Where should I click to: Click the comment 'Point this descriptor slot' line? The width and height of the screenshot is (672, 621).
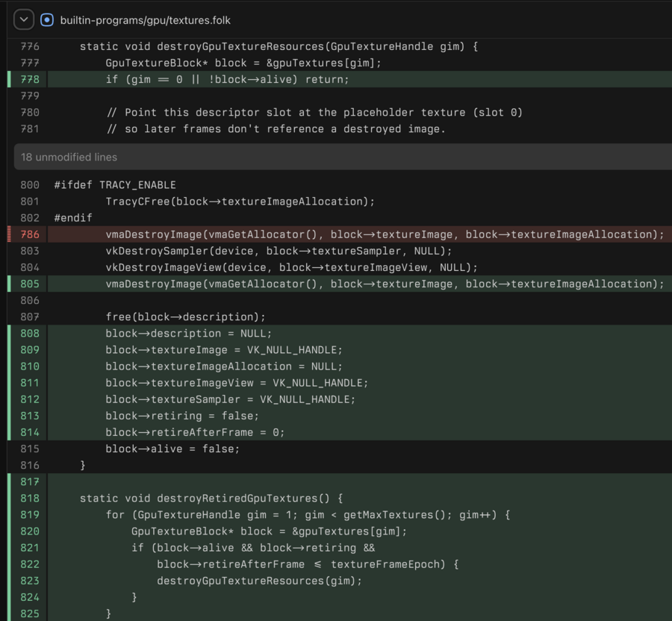[314, 112]
